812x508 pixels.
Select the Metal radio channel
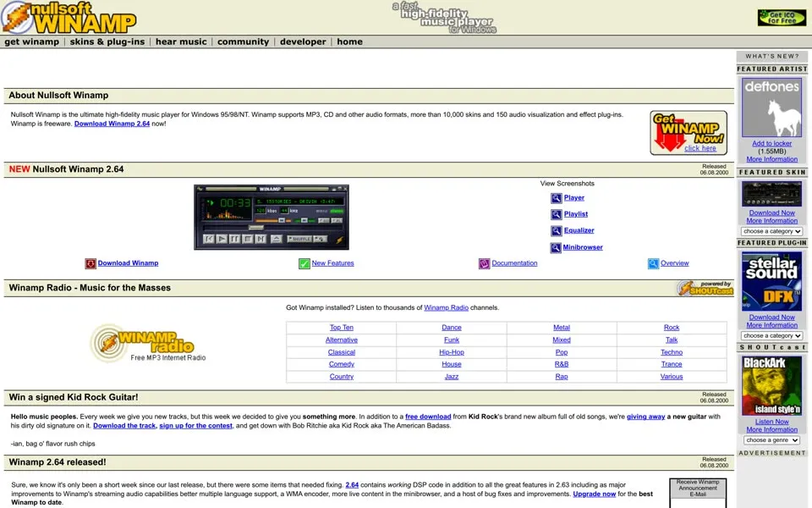(562, 328)
